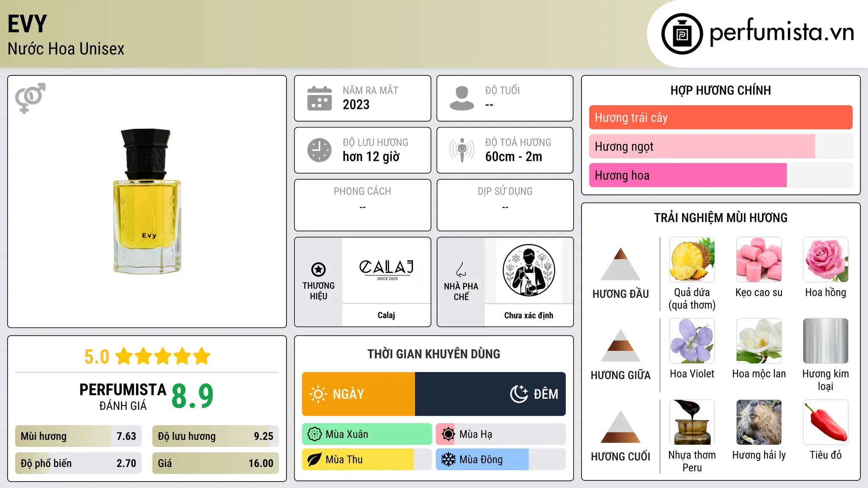Click the Giá score 16.00

[261, 463]
